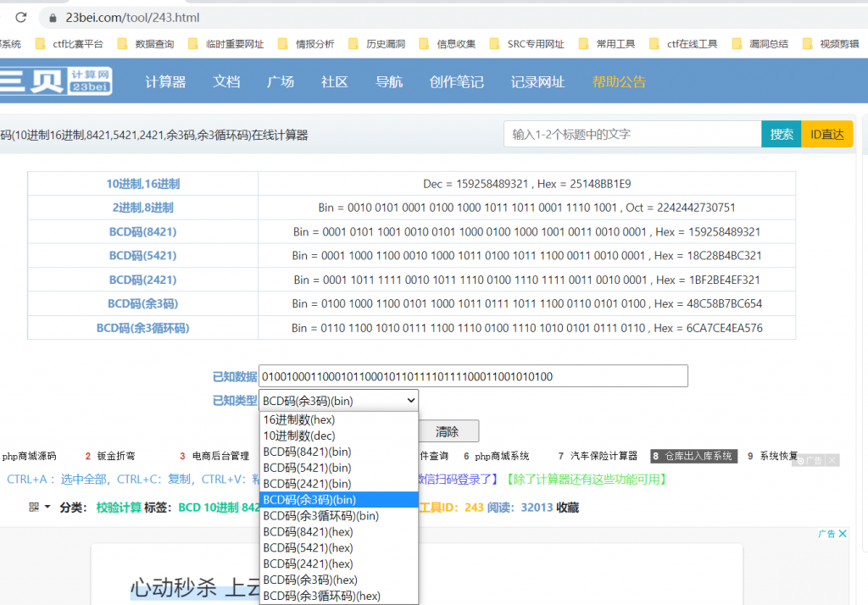
Task: Select BCD码(余3循环码)(bin) option
Action: tap(339, 516)
